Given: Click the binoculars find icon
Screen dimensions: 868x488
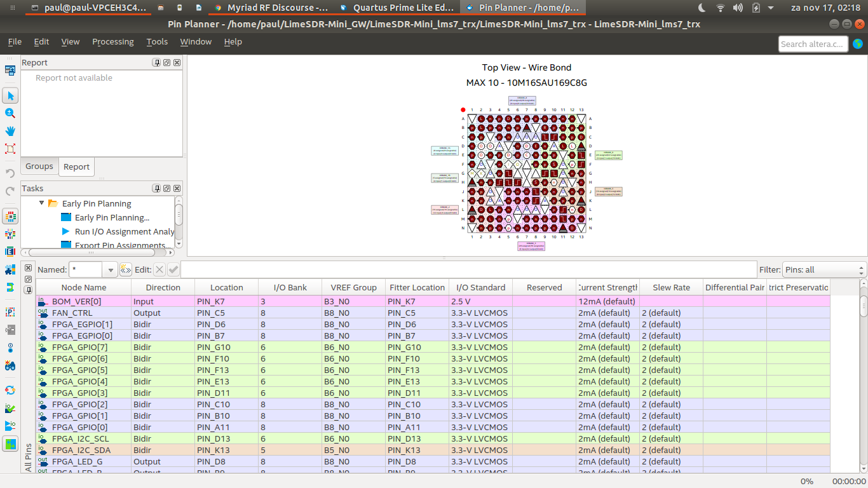Looking at the screenshot, I should 10,366.
